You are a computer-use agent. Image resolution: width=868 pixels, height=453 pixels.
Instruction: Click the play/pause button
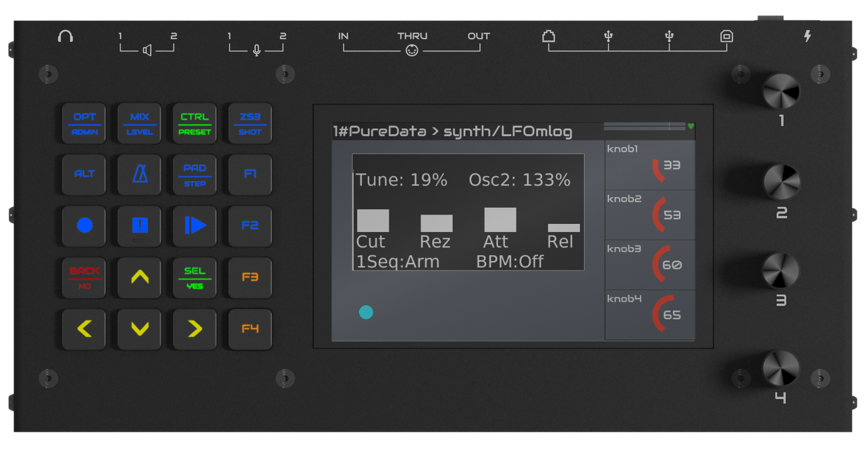click(x=194, y=226)
